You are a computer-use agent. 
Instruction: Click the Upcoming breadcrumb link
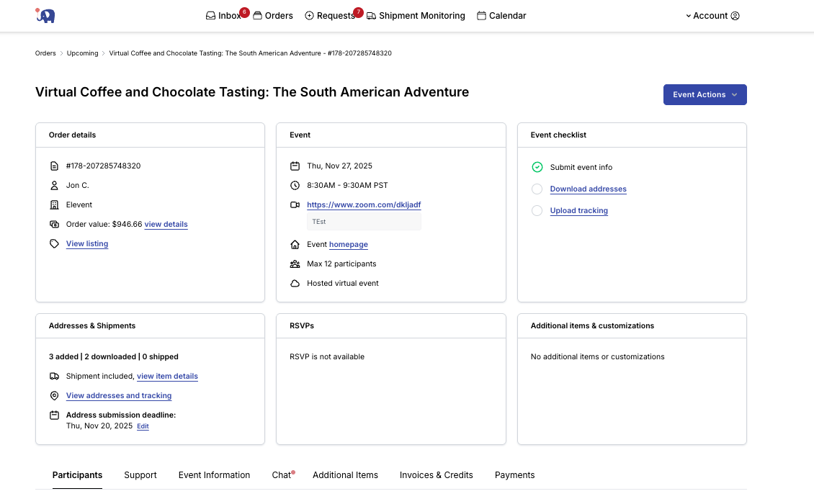click(82, 53)
